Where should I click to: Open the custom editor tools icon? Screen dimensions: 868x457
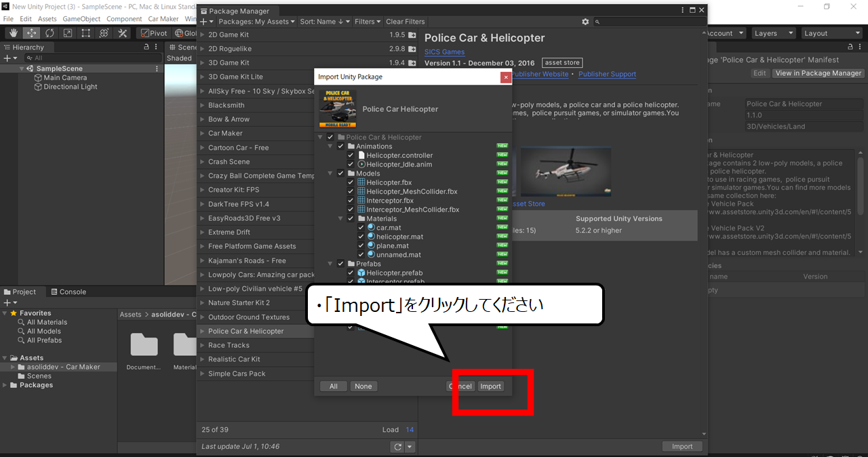(122, 33)
